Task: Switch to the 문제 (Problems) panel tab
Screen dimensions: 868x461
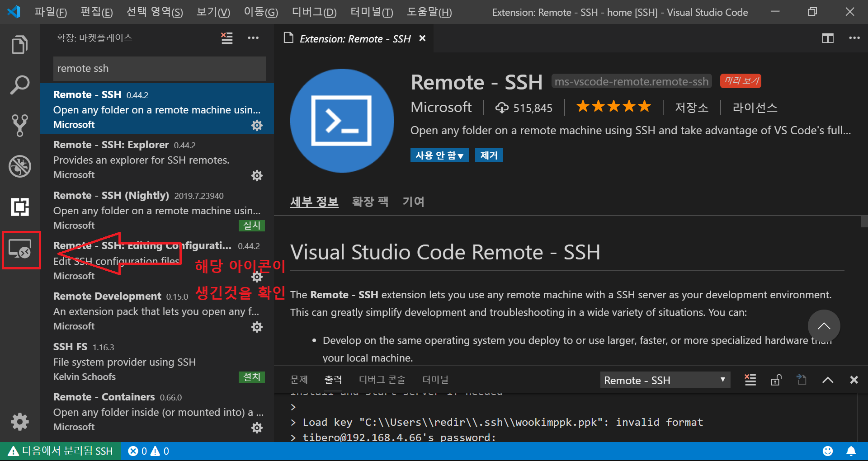Action: [x=299, y=380]
